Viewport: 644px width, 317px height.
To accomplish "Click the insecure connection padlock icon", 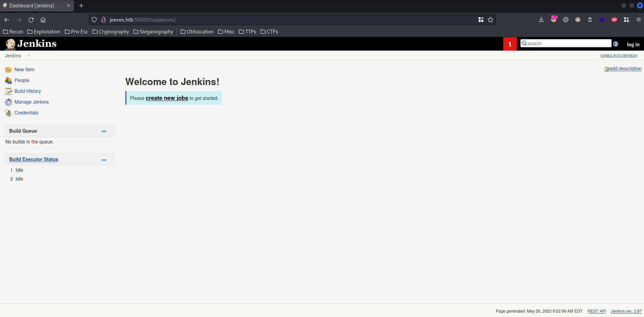I will click(104, 20).
